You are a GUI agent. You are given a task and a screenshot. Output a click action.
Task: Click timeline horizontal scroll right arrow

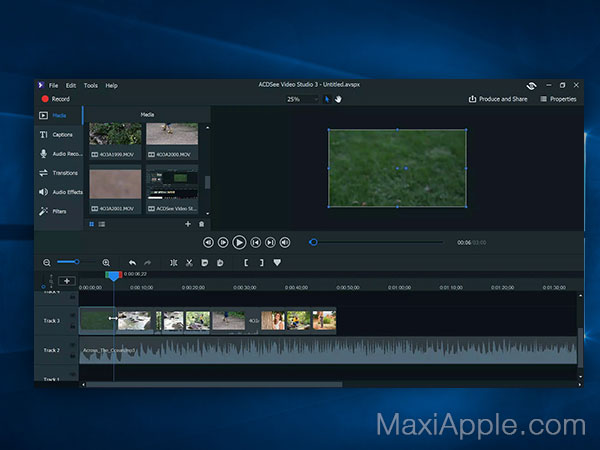(580, 385)
